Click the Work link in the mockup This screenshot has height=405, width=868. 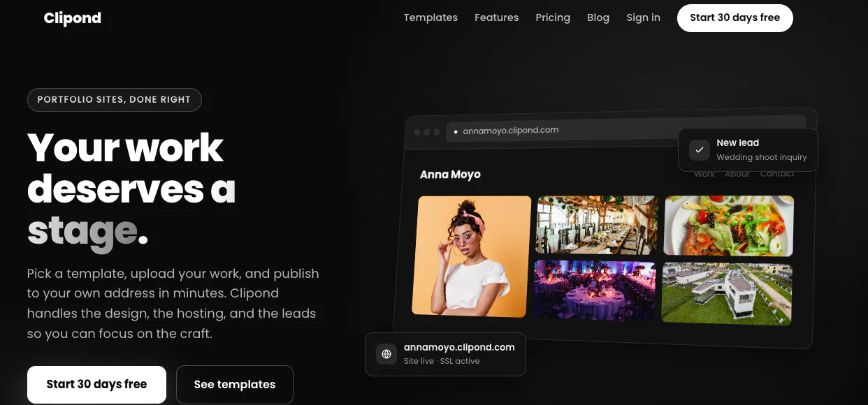coord(704,174)
